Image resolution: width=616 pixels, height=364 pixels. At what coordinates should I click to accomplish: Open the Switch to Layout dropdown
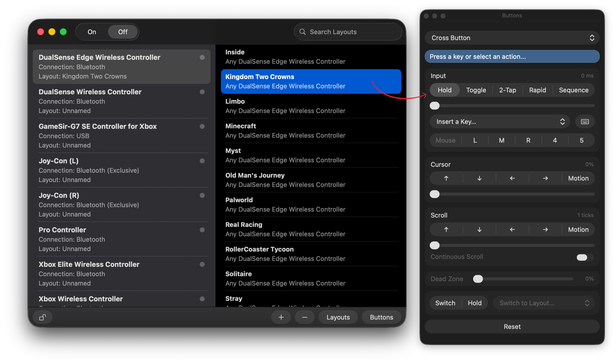click(544, 303)
